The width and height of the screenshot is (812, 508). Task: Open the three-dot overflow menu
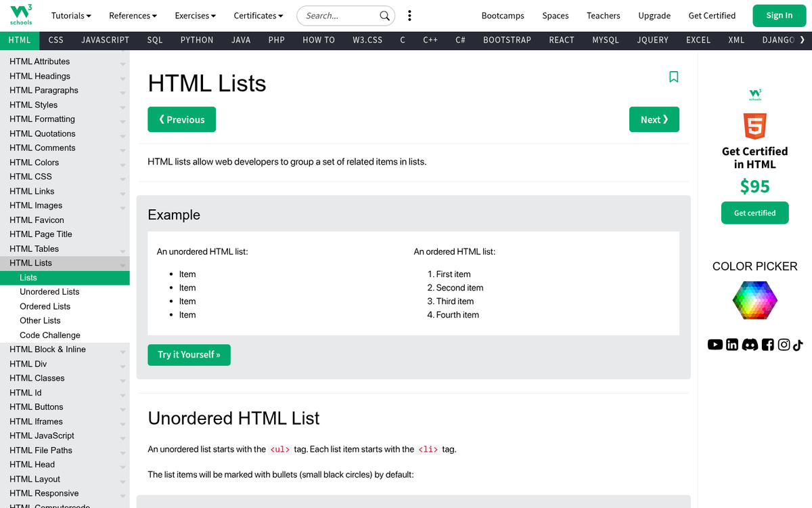[409, 15]
